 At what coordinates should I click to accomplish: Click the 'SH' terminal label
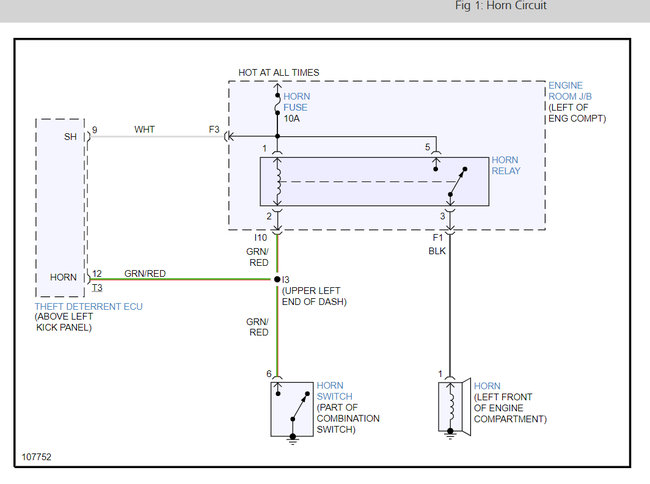pos(70,137)
